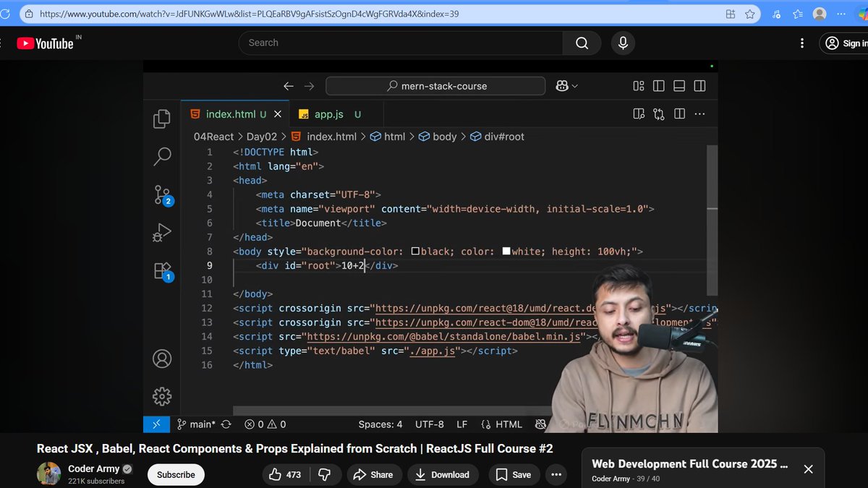Open the browser profile avatar
Screen dimensions: 868x488
(x=820, y=14)
